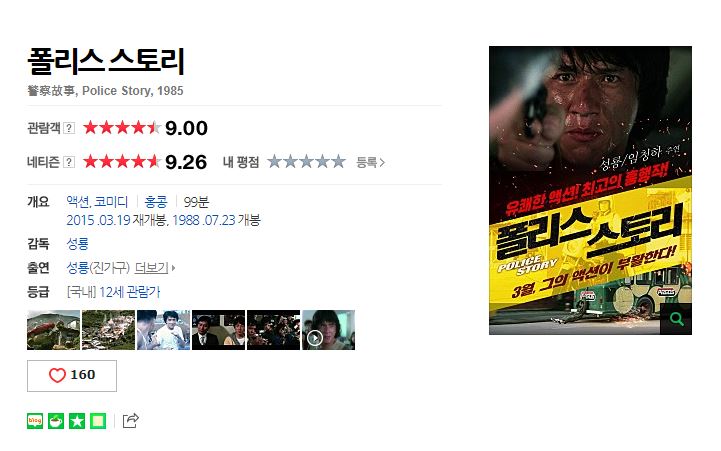Click the audience rating help question mark
The height and width of the screenshot is (451, 721).
pos(69,128)
